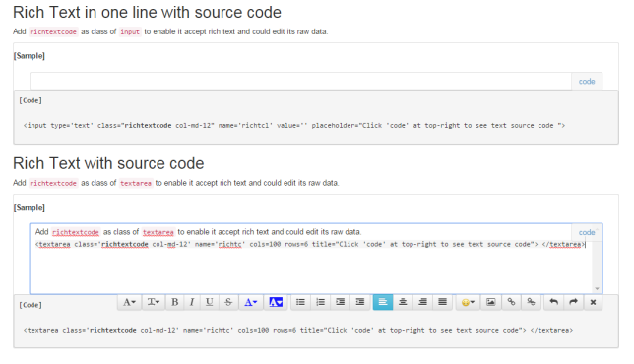Insert an image into editor
This screenshot has width=634, height=364.
tap(491, 302)
